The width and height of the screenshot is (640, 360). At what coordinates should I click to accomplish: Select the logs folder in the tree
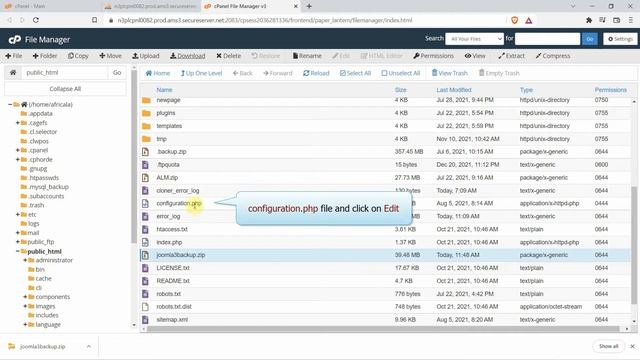point(33,224)
